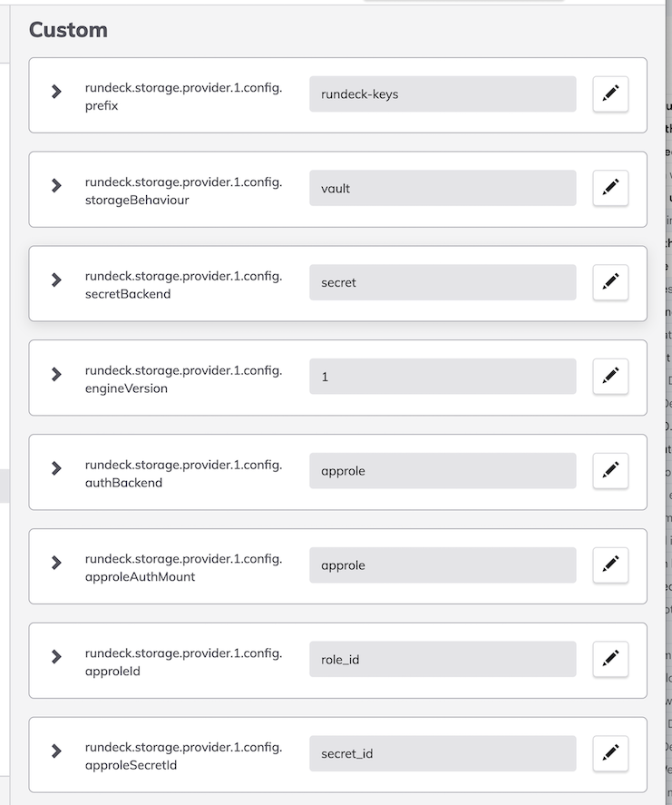672x805 pixels.
Task: Edit secretBackend value using pencil icon
Action: point(610,282)
